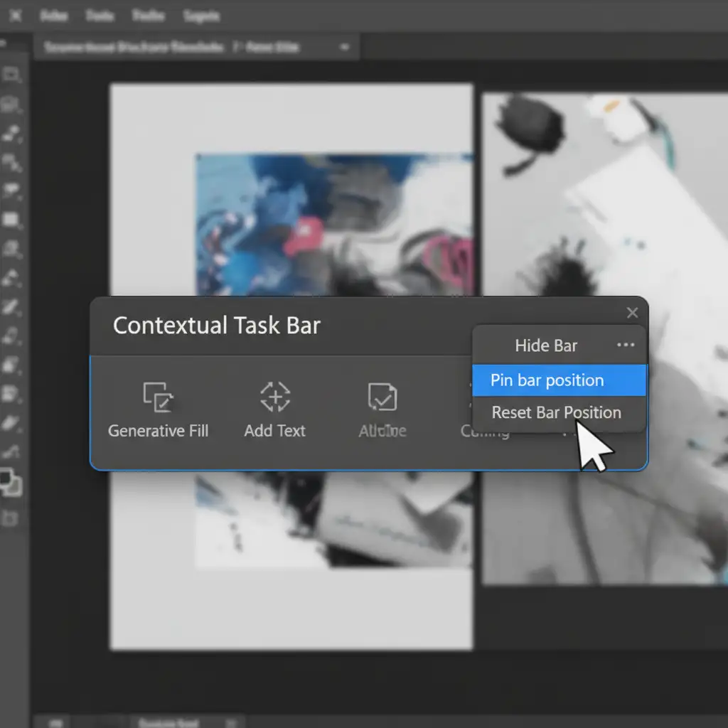The width and height of the screenshot is (728, 728).
Task: Click the Generative Fill icon
Action: [x=158, y=397]
